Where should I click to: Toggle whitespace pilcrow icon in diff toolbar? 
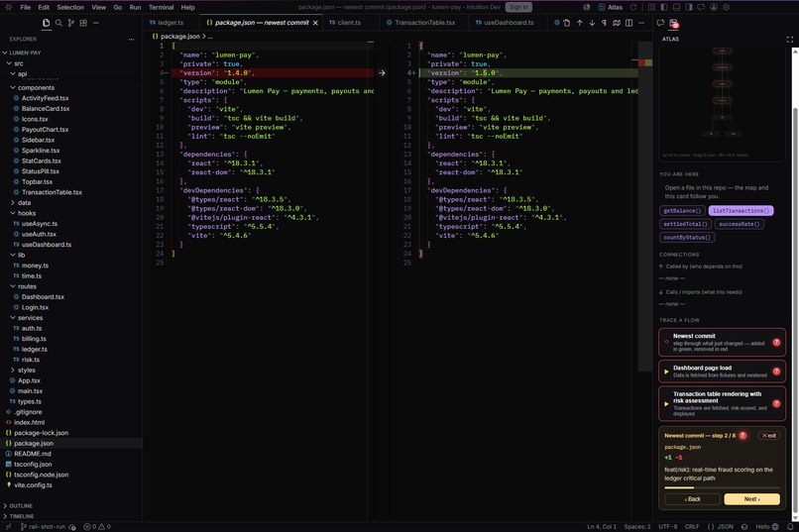(604, 23)
